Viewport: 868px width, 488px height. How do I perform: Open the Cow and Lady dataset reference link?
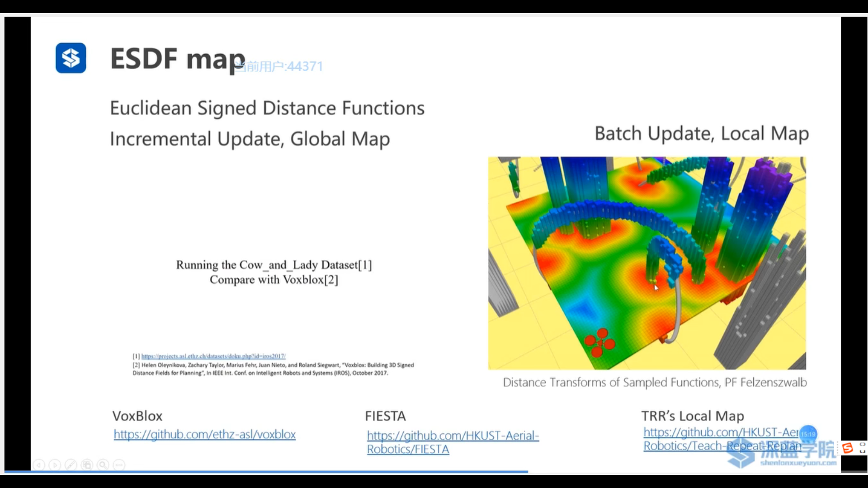213,356
